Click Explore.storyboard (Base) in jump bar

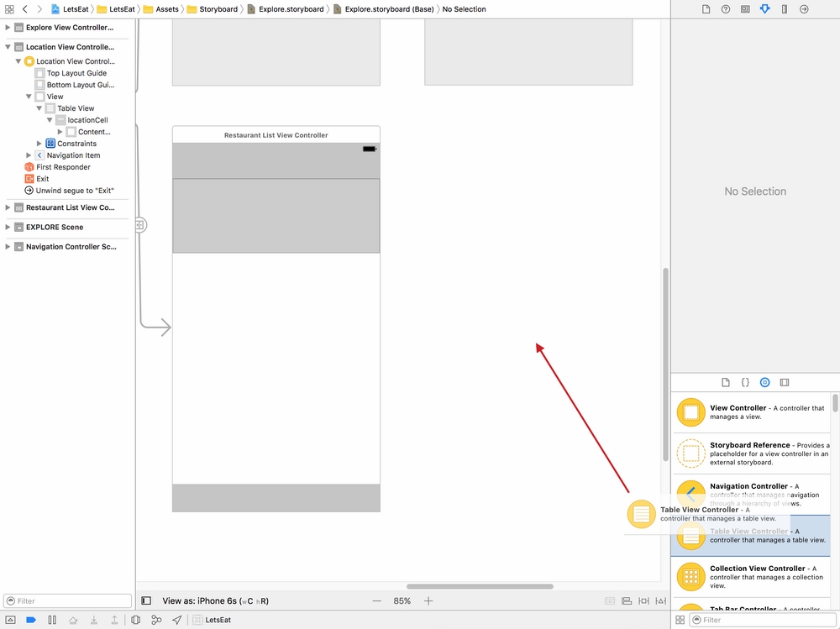tap(384, 9)
